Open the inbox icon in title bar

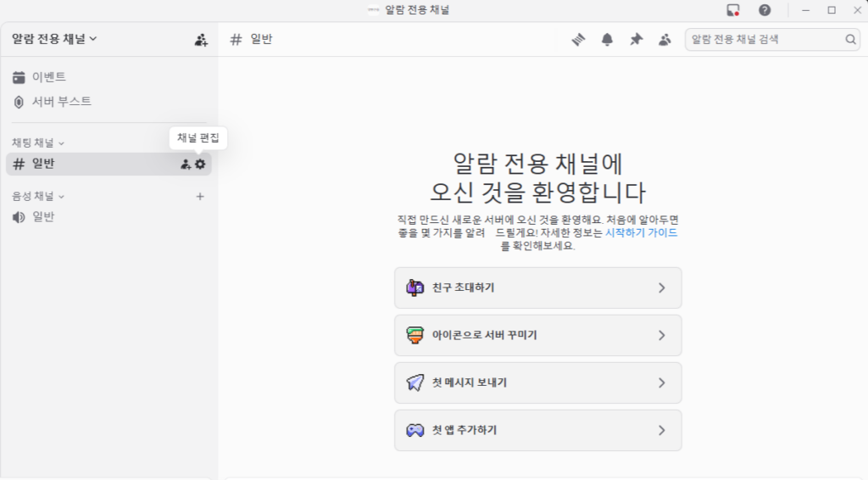733,10
